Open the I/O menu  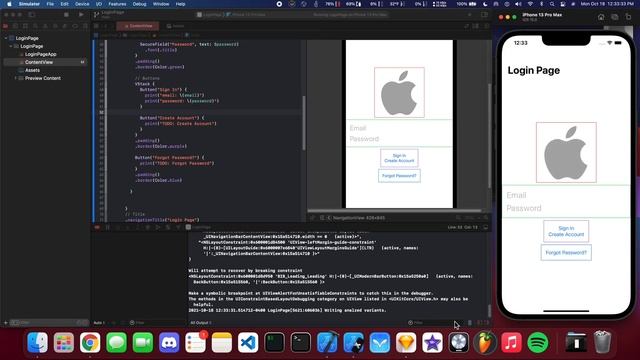tap(99, 4)
